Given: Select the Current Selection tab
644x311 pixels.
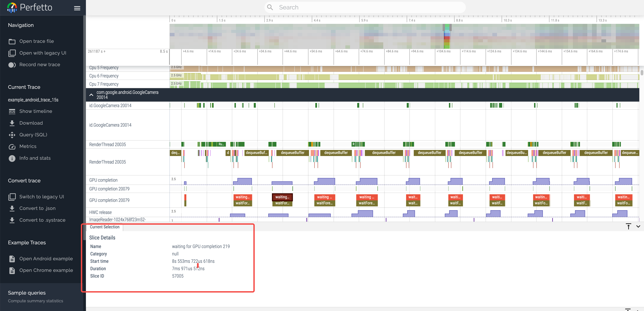Looking at the screenshot, I should pos(105,227).
